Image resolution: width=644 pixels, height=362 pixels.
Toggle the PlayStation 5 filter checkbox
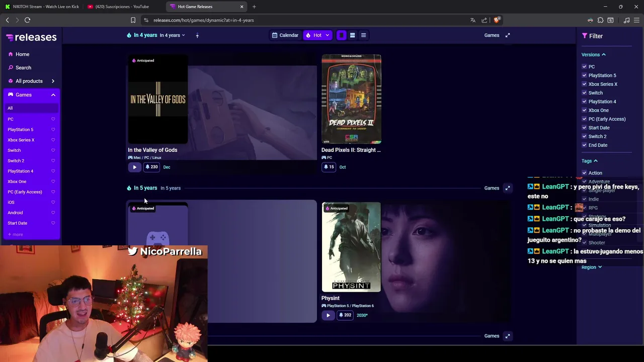(584, 75)
